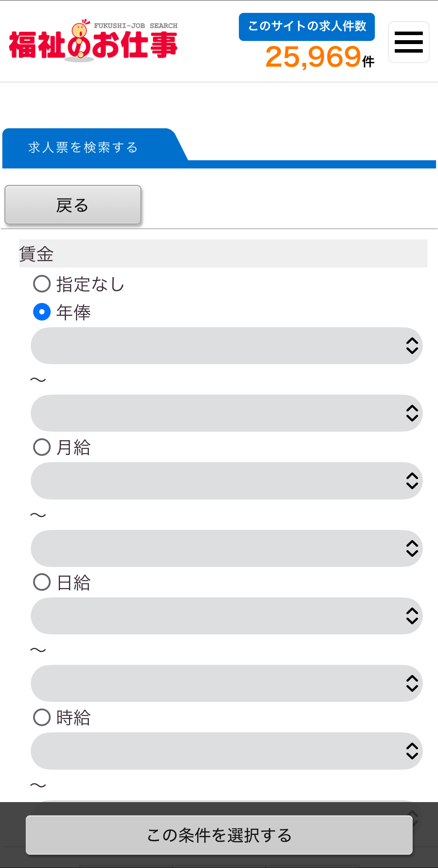This screenshot has height=868, width=438.
Task: Choose the 月給 radio option
Action: 42,447
